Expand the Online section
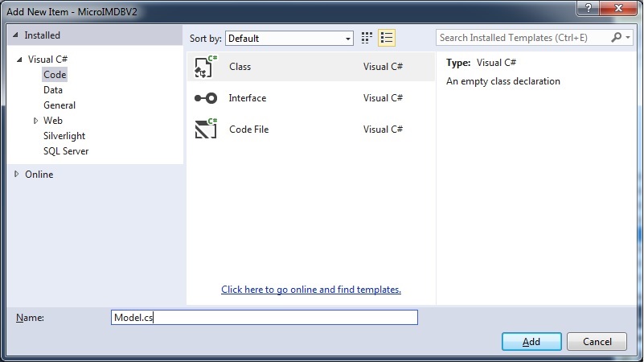Image resolution: width=644 pixels, height=362 pixels. tap(16, 174)
